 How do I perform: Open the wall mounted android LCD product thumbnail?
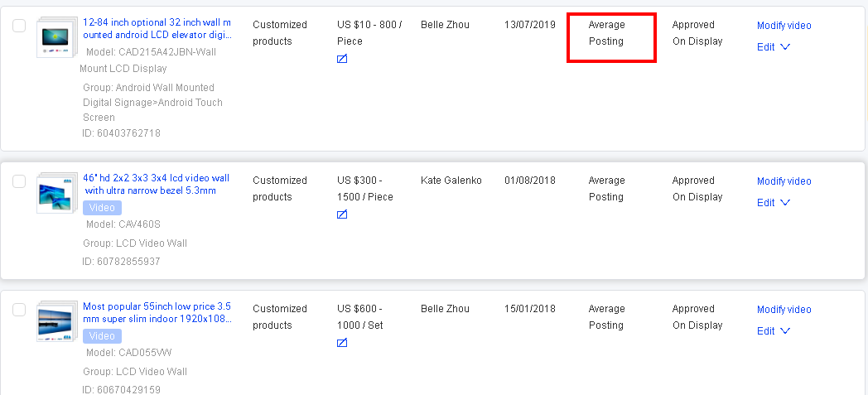point(57,37)
